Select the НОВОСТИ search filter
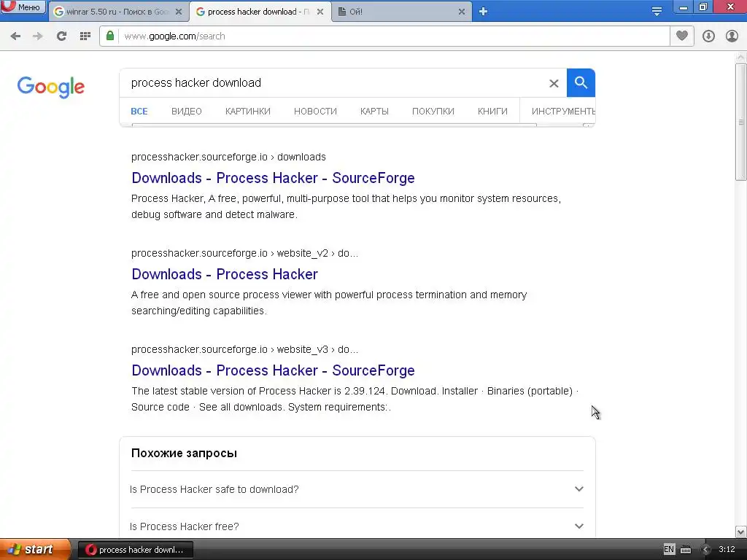 tap(315, 112)
